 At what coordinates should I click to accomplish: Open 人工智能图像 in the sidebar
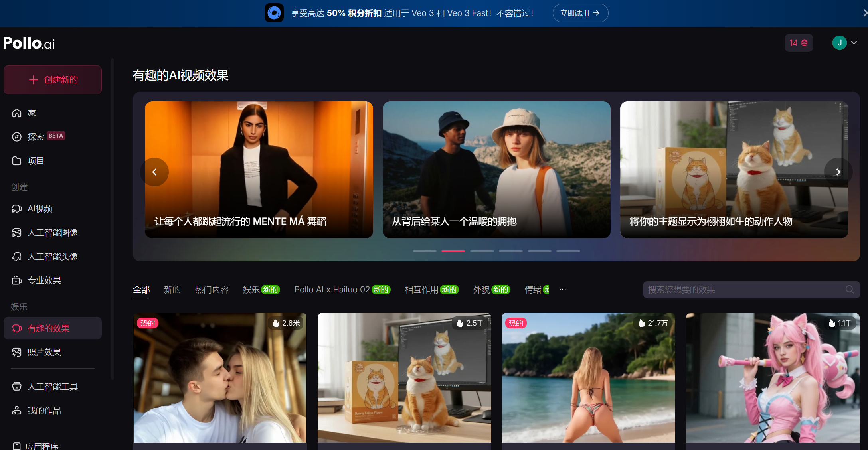(53, 233)
